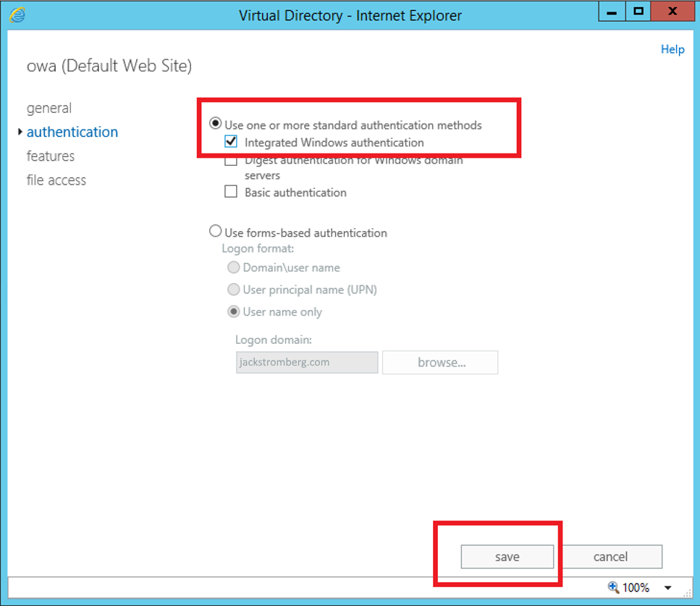Screen dimensions: 700x606
Task: Check the Basic authentication box
Action: [231, 193]
